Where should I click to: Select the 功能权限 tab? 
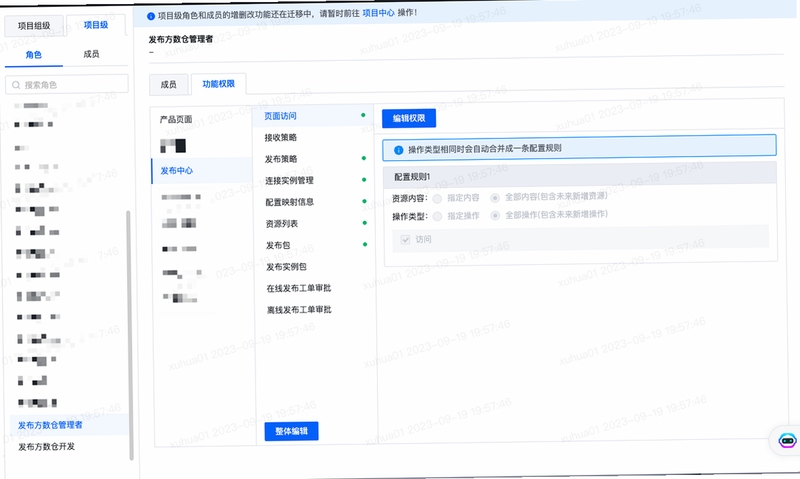pos(218,84)
